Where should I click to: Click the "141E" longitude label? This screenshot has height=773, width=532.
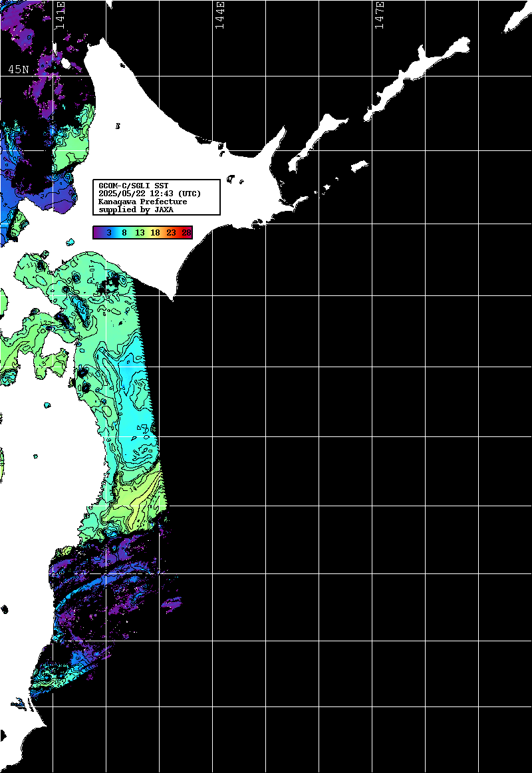click(60, 15)
